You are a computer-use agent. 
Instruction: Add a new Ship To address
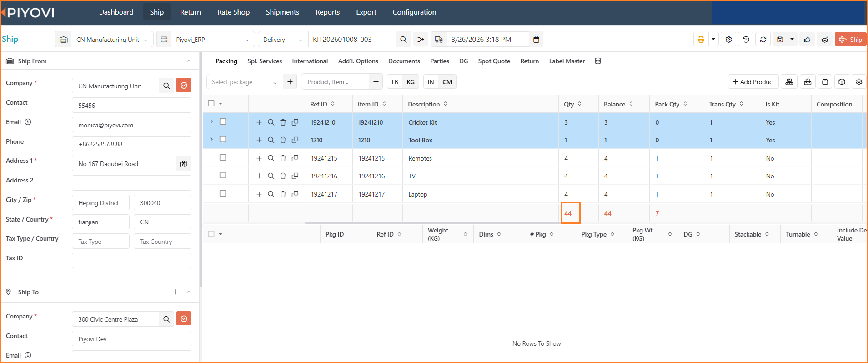tap(176, 292)
